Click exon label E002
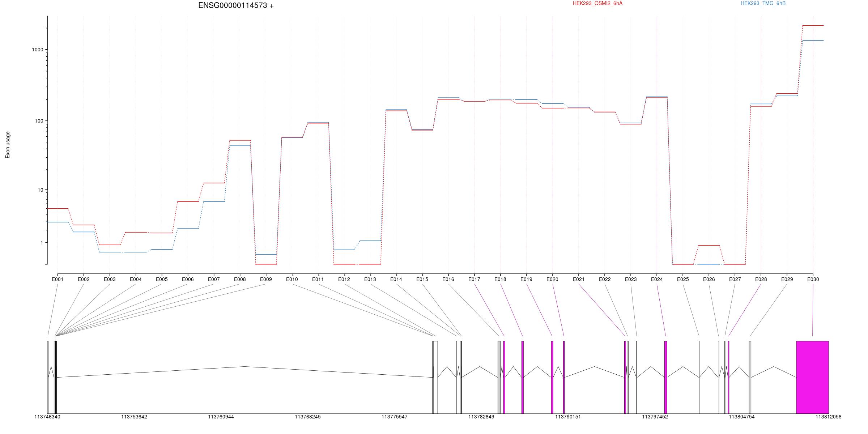The width and height of the screenshot is (868, 434). (x=84, y=279)
